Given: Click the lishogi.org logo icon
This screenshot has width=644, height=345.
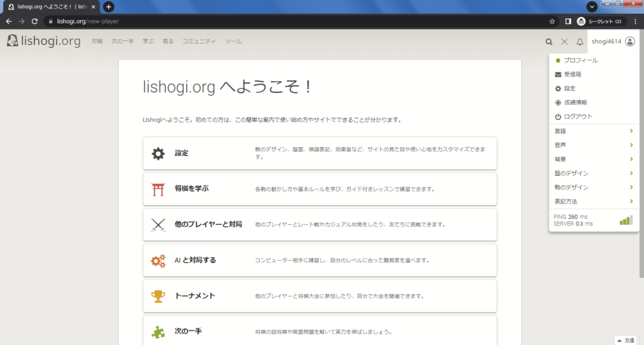Looking at the screenshot, I should pyautogui.click(x=13, y=41).
